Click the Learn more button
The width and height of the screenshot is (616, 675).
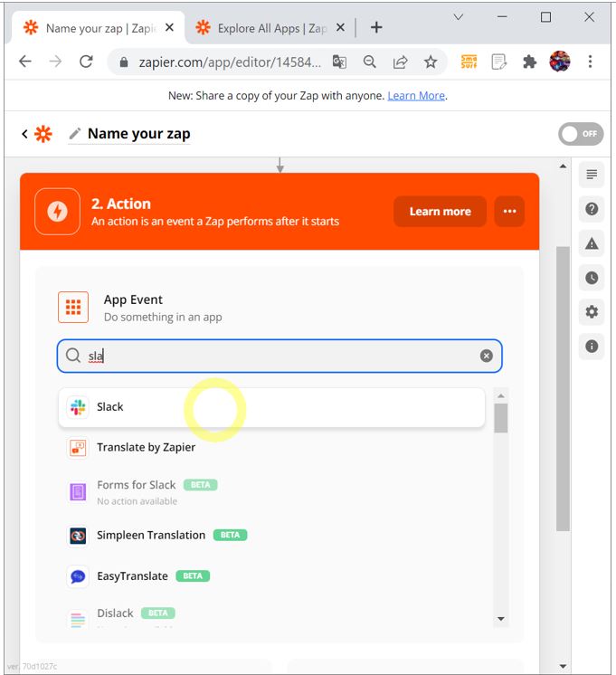tap(440, 212)
